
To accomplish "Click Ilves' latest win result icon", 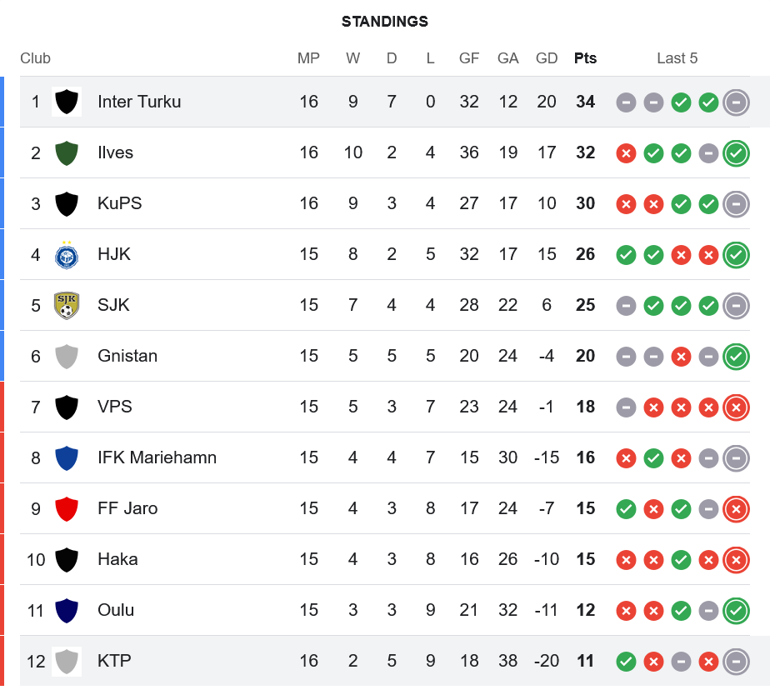I will [736, 152].
